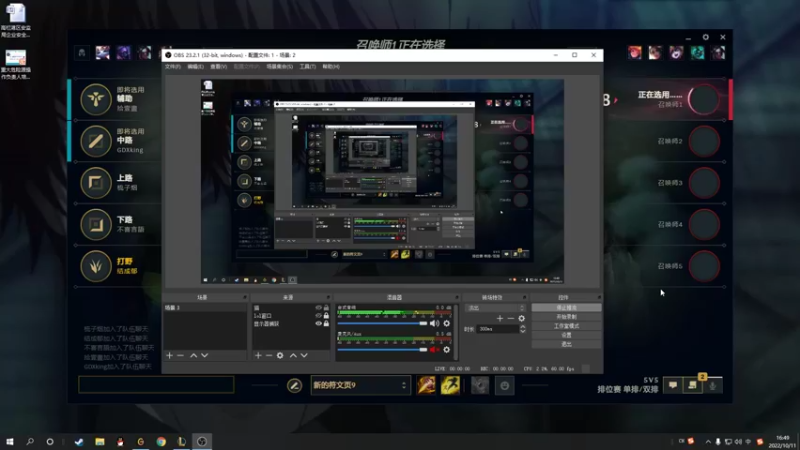Open source properties gear in sources panel

pyautogui.click(x=280, y=355)
